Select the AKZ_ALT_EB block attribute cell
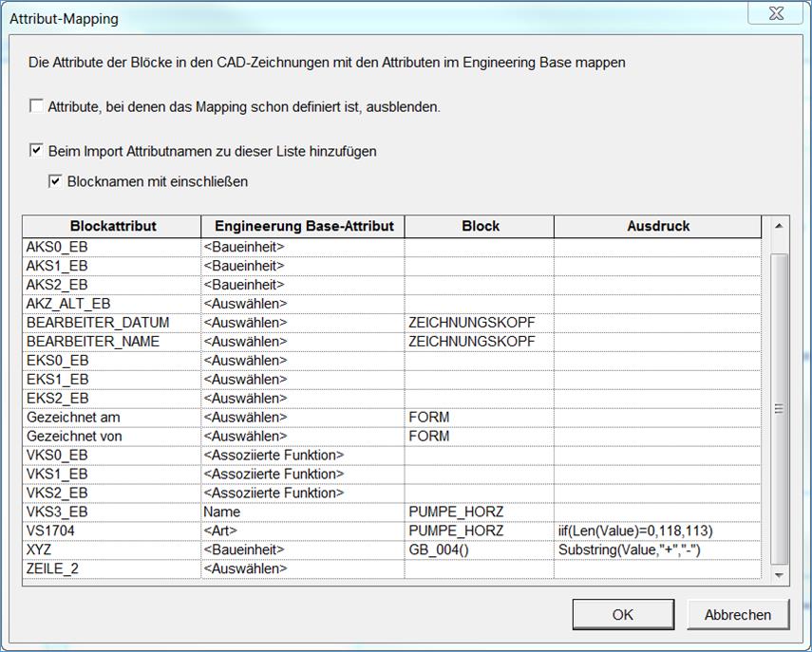This screenshot has width=812, height=652. point(112,304)
